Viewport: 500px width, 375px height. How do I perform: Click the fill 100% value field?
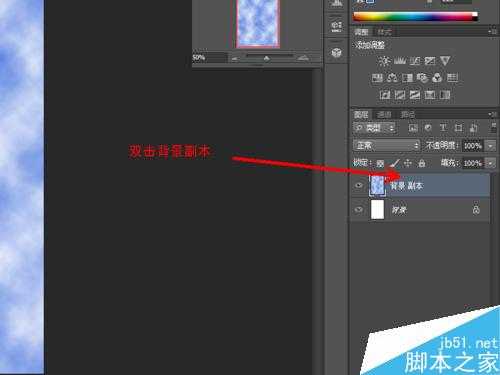coord(473,163)
